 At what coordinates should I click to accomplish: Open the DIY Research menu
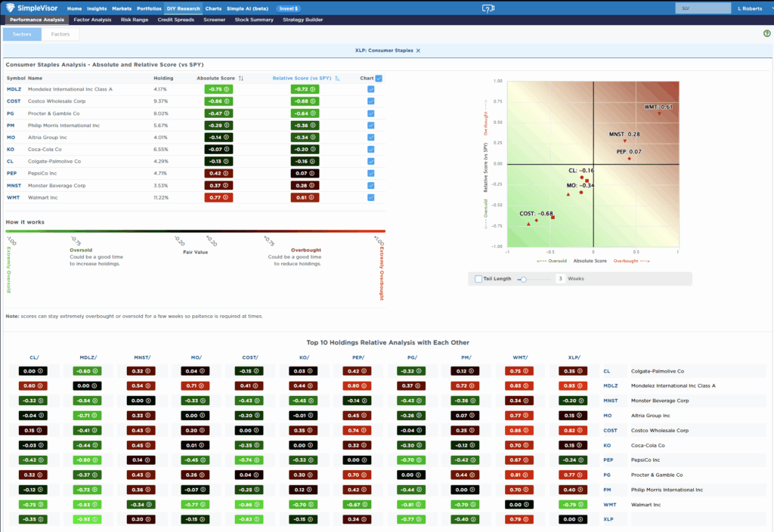click(x=183, y=8)
